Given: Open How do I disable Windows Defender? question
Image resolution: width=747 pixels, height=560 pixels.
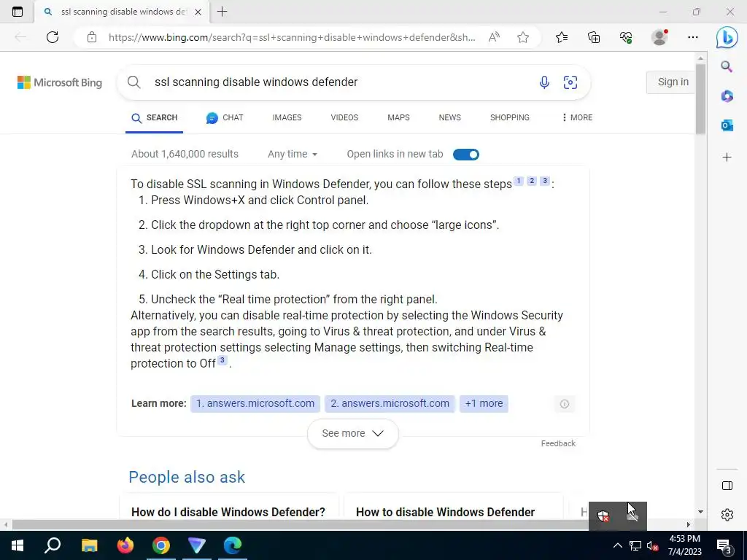Looking at the screenshot, I should click(x=228, y=512).
